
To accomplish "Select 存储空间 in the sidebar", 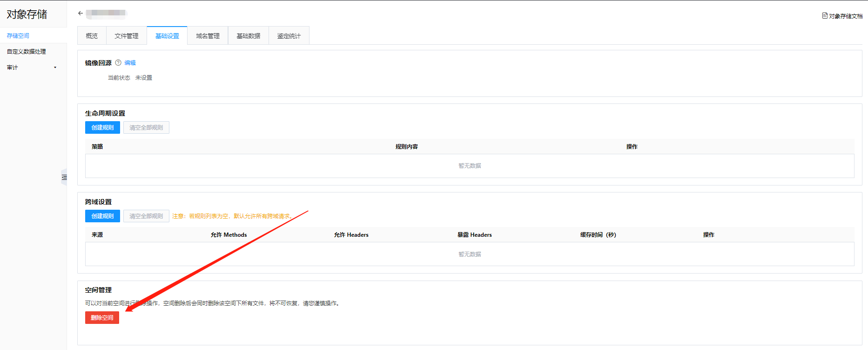I will [18, 36].
